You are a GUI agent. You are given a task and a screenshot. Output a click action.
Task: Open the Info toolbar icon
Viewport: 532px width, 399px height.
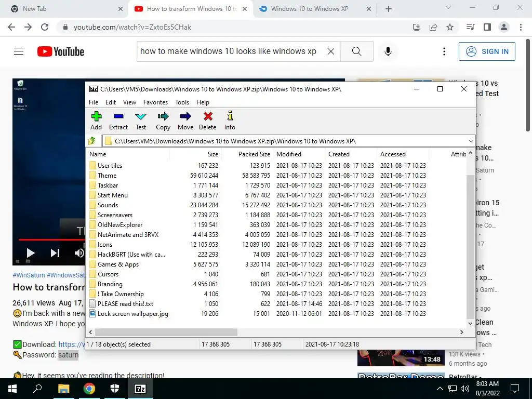pos(230,121)
